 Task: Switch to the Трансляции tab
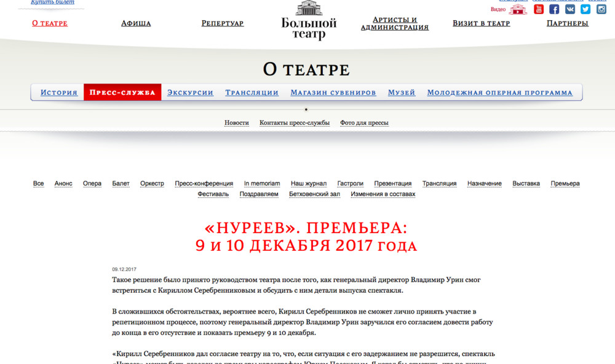pos(252,92)
